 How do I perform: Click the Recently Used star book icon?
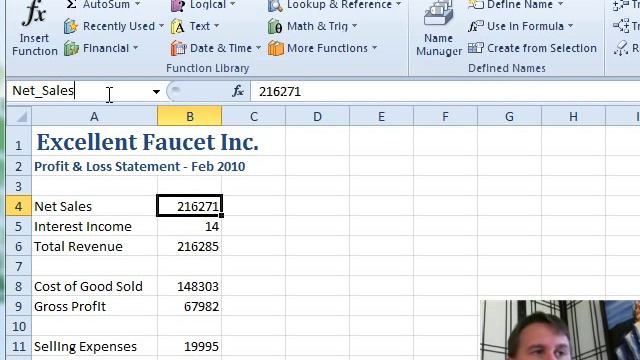point(71,27)
